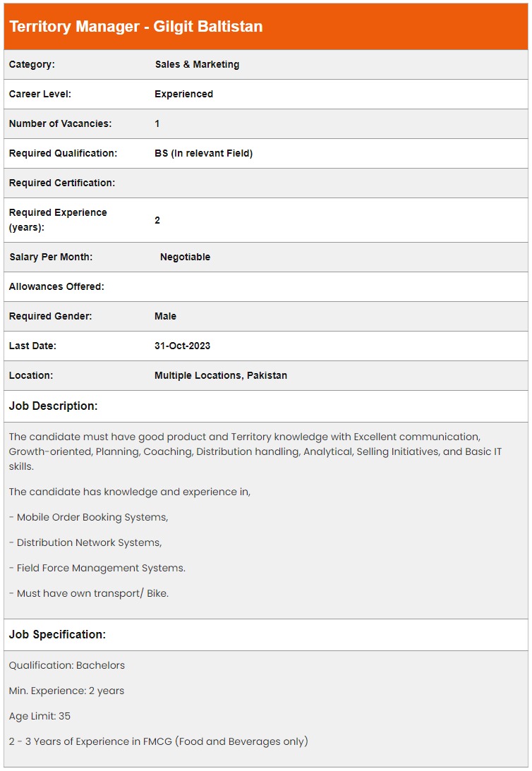
Task: Click BS (In relevant Field) qualification
Action: [203, 153]
